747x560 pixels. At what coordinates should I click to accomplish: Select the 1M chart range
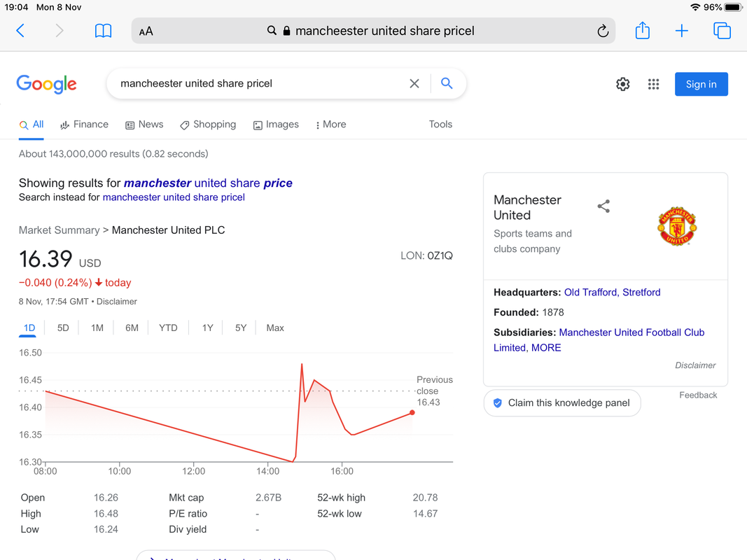click(x=97, y=328)
